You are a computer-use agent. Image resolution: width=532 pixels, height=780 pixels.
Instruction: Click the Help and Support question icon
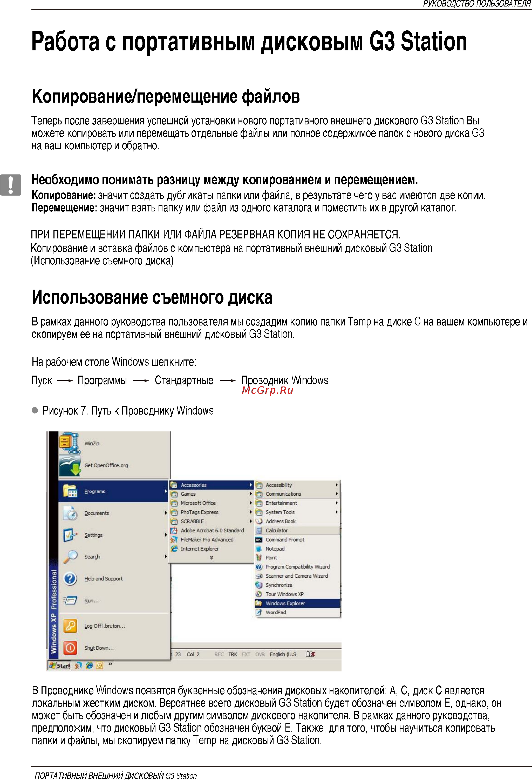click(x=70, y=579)
